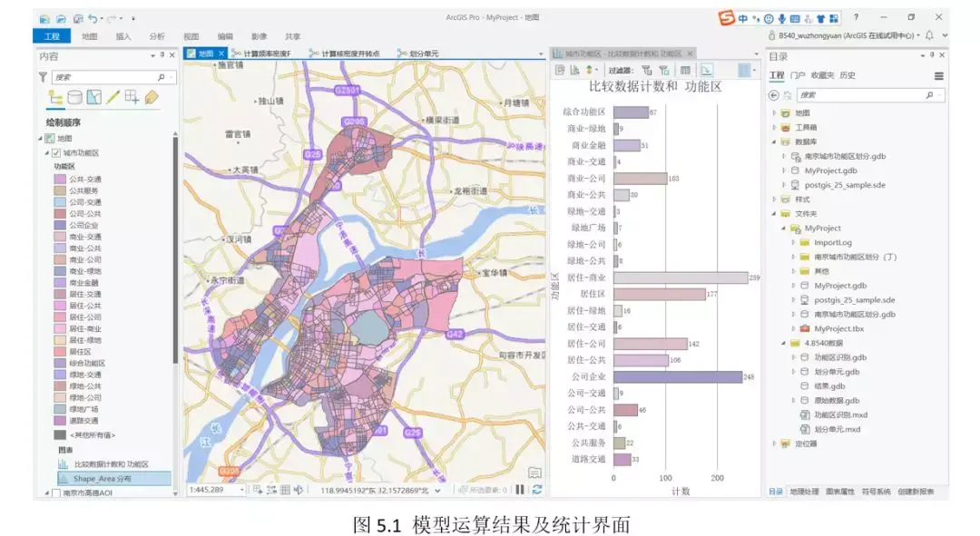Screen dimensions: 980x536
Task: Click the Sogou input icon in the system tray
Action: (x=726, y=17)
